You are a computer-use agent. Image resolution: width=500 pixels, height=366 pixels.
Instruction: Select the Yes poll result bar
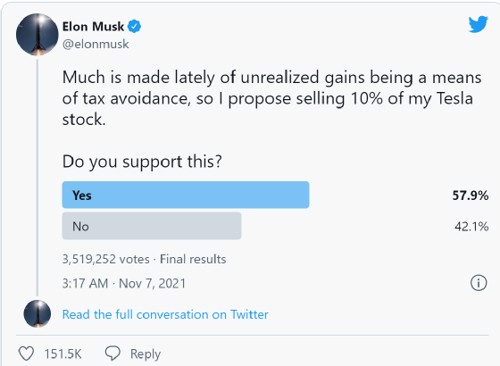(x=186, y=195)
